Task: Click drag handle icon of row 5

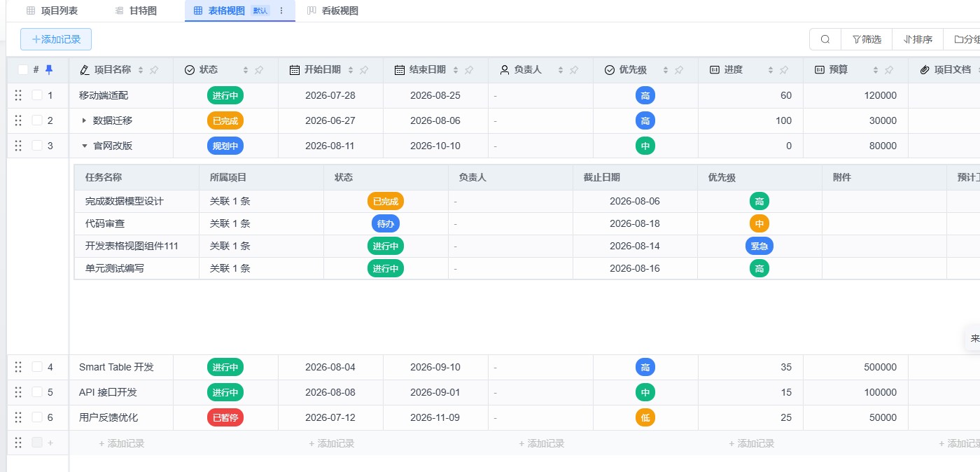Action: [18, 392]
